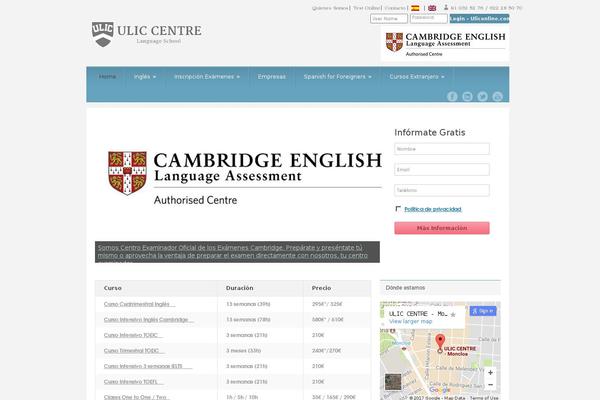
Task: Open Curso Intensivo Inglés Cambridge link
Action: (148, 320)
